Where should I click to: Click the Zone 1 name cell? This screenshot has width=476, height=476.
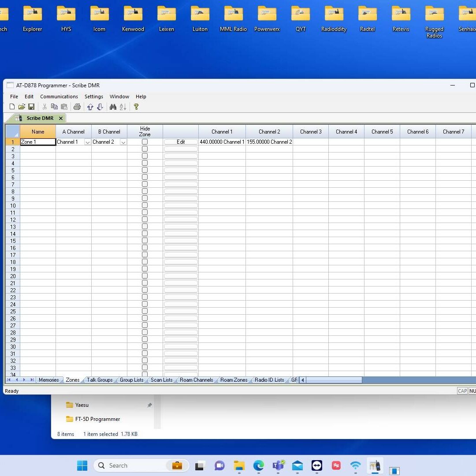point(38,142)
